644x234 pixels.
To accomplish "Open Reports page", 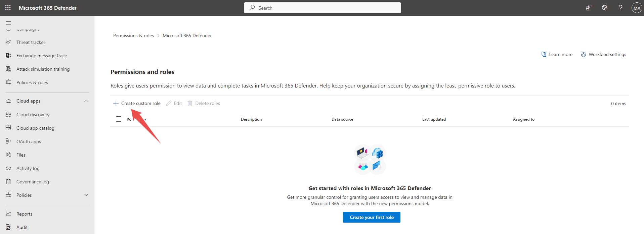I will (25, 214).
